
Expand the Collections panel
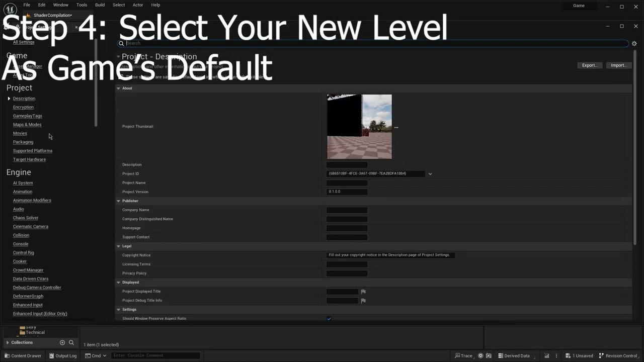click(8, 343)
